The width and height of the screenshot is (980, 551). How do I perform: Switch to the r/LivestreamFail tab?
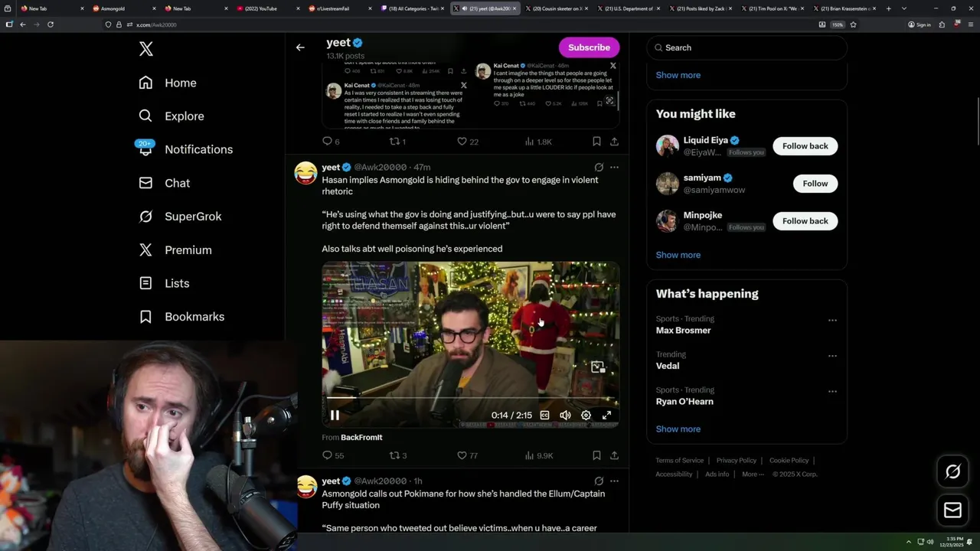tap(339, 8)
